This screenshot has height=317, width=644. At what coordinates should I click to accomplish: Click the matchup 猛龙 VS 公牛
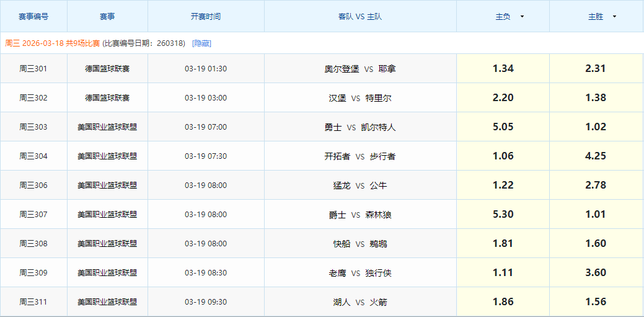click(x=360, y=185)
